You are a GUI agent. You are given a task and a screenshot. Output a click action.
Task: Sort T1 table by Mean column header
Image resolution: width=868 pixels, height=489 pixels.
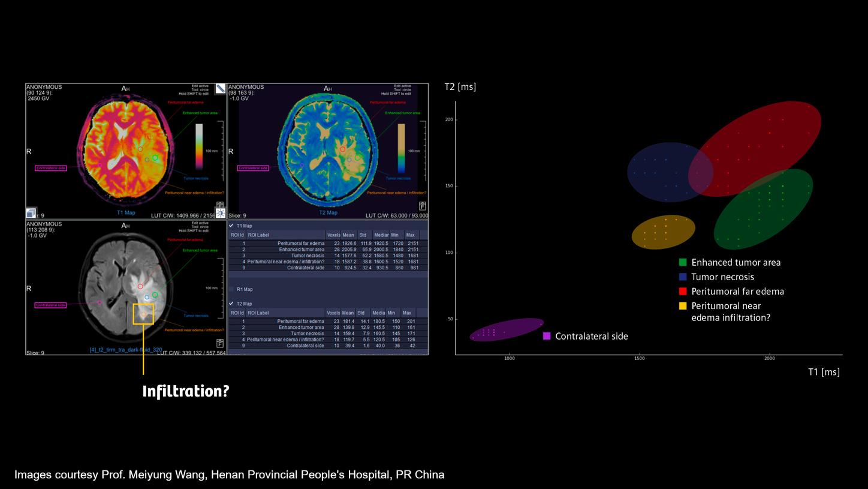[x=348, y=235]
